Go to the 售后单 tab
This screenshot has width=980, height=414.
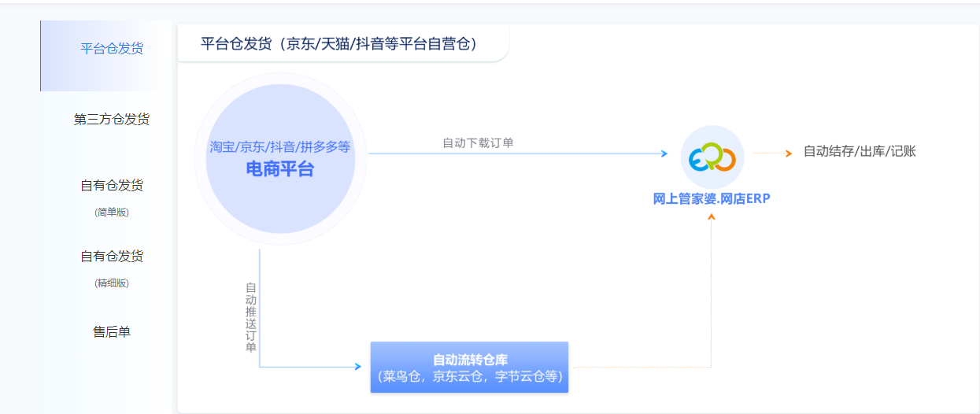click(x=111, y=332)
